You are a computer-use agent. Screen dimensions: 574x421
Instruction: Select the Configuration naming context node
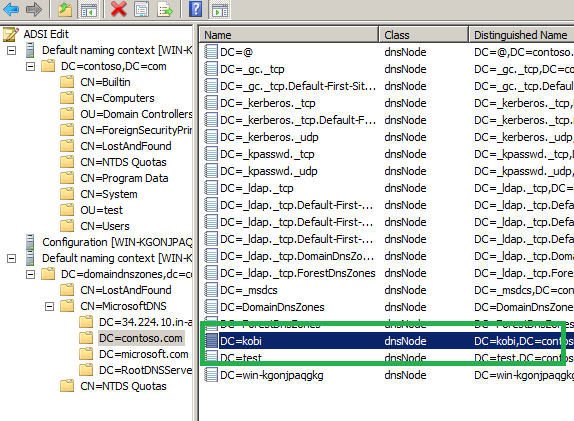coord(117,242)
